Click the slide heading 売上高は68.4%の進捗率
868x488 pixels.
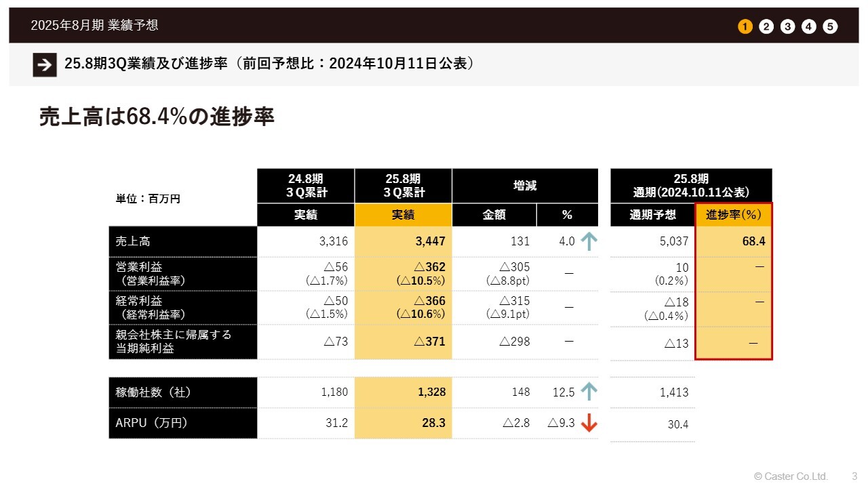click(x=157, y=117)
